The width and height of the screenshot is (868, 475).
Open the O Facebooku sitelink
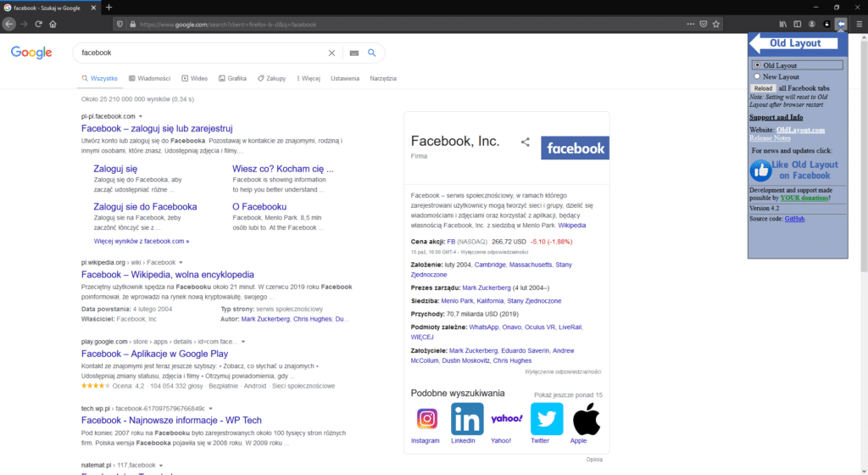(x=259, y=206)
